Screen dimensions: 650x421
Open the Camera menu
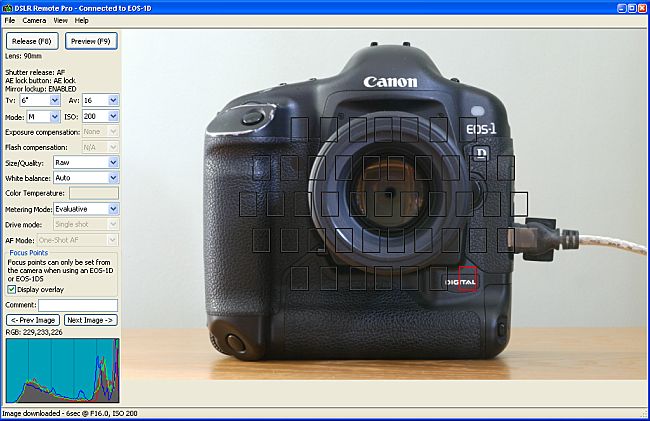(34, 20)
